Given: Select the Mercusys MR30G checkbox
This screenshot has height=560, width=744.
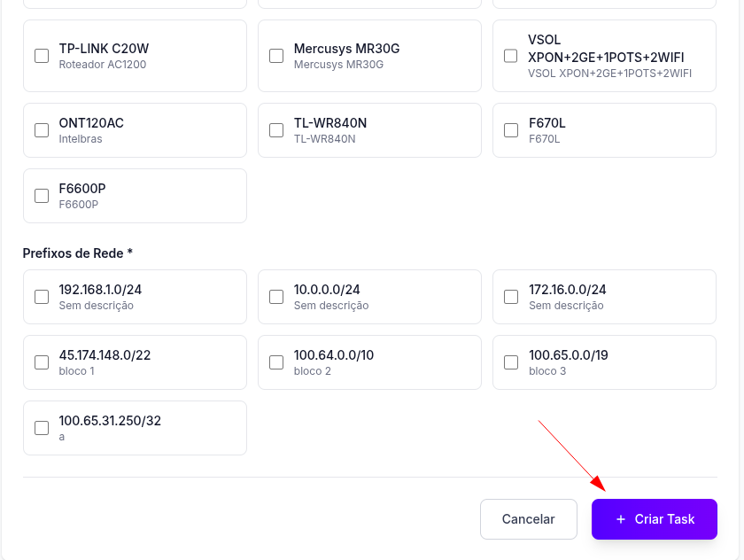Looking at the screenshot, I should [x=276, y=56].
